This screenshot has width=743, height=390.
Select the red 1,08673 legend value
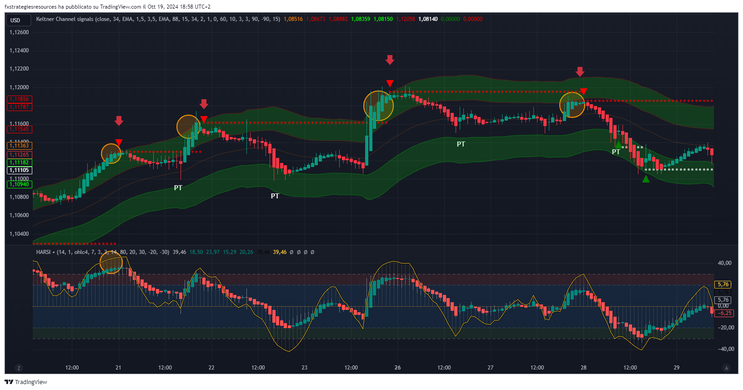click(316, 19)
